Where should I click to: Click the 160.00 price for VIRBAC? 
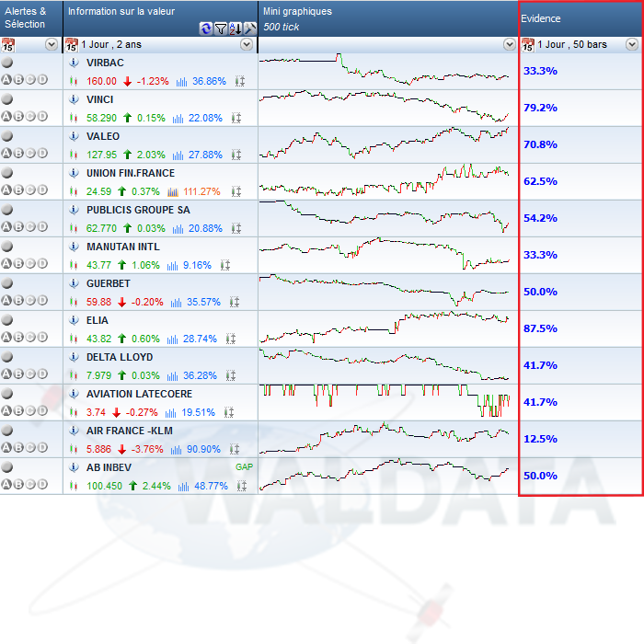pyautogui.click(x=101, y=81)
